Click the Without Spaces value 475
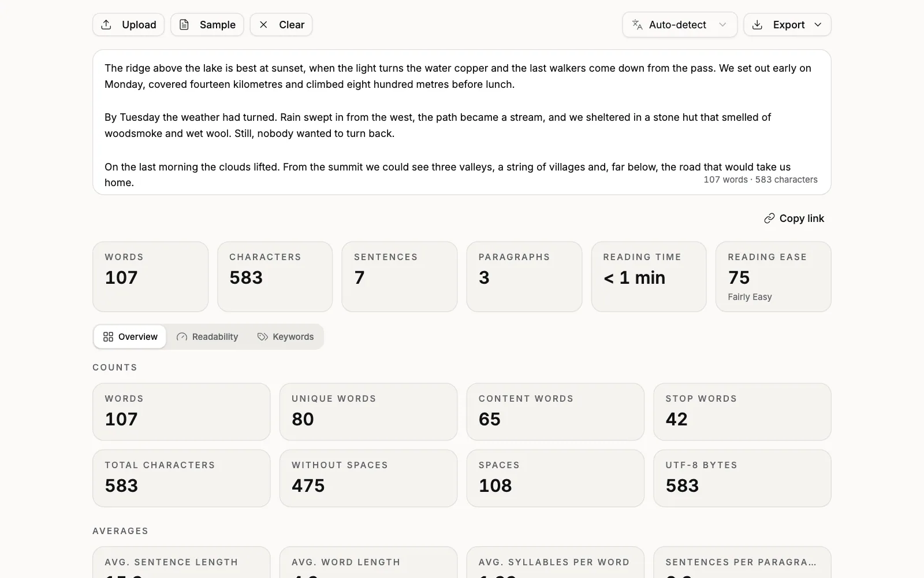Screen dimensions: 924x578 [308, 486]
